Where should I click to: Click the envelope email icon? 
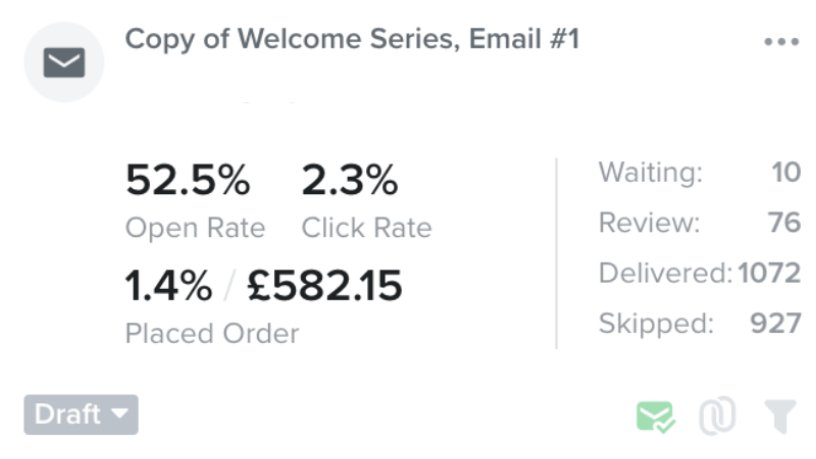tap(64, 62)
